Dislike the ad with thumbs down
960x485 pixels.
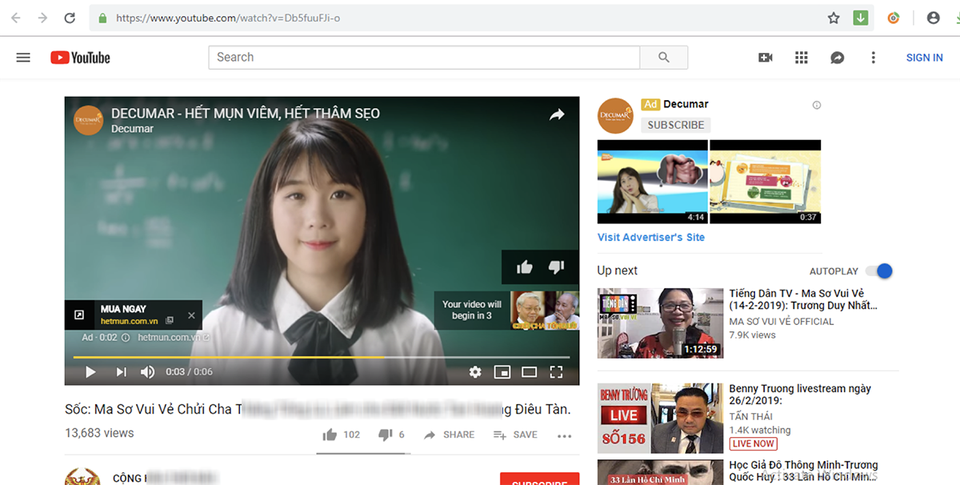(x=556, y=267)
